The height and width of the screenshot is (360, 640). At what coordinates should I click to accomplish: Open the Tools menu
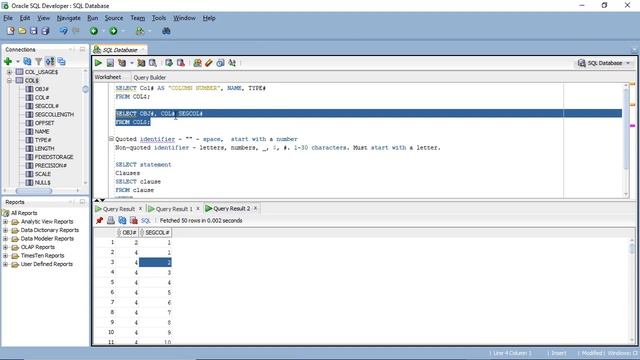point(159,18)
